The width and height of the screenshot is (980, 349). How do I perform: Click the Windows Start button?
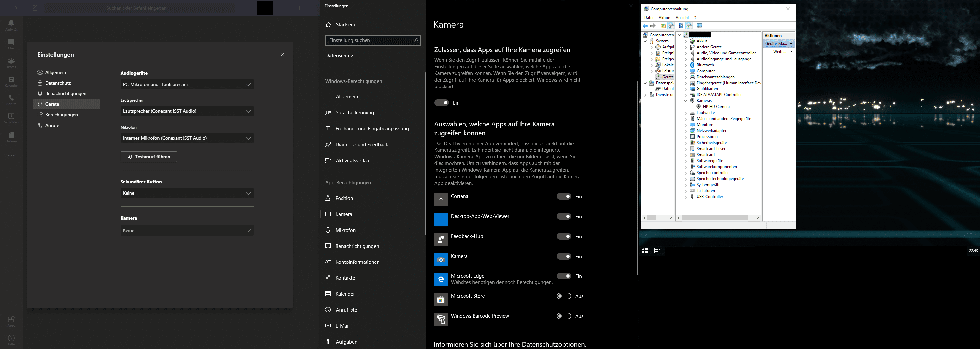(645, 251)
